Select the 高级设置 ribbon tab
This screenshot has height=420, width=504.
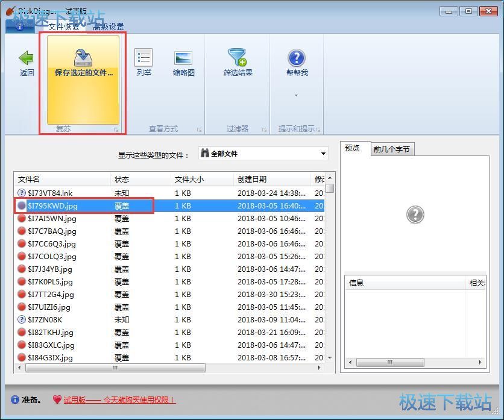pos(109,27)
